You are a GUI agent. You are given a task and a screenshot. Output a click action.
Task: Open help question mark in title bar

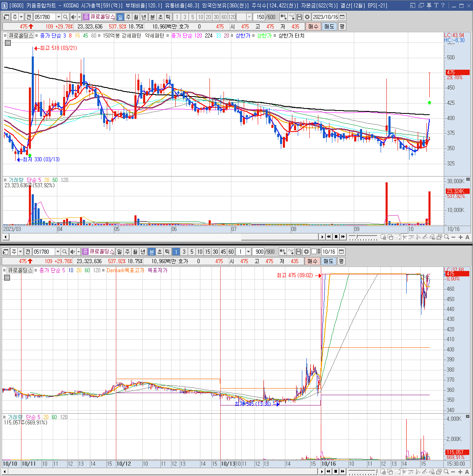tap(442, 5)
